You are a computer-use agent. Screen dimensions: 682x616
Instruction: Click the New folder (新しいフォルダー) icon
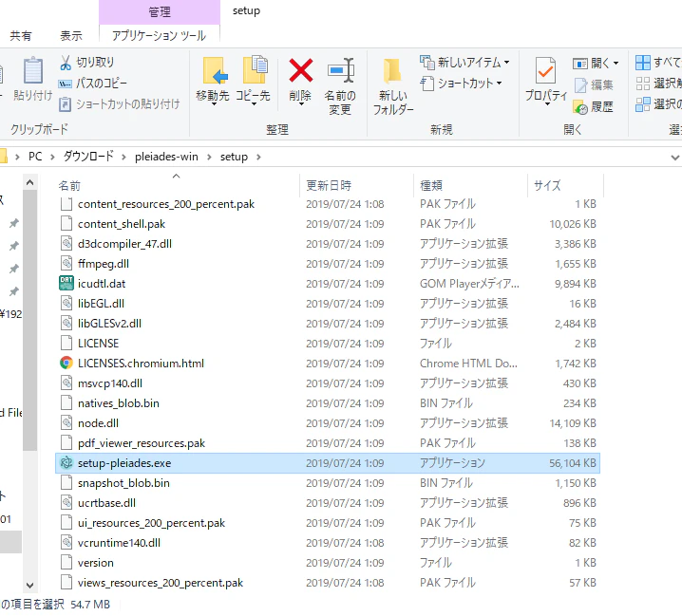pos(392,71)
